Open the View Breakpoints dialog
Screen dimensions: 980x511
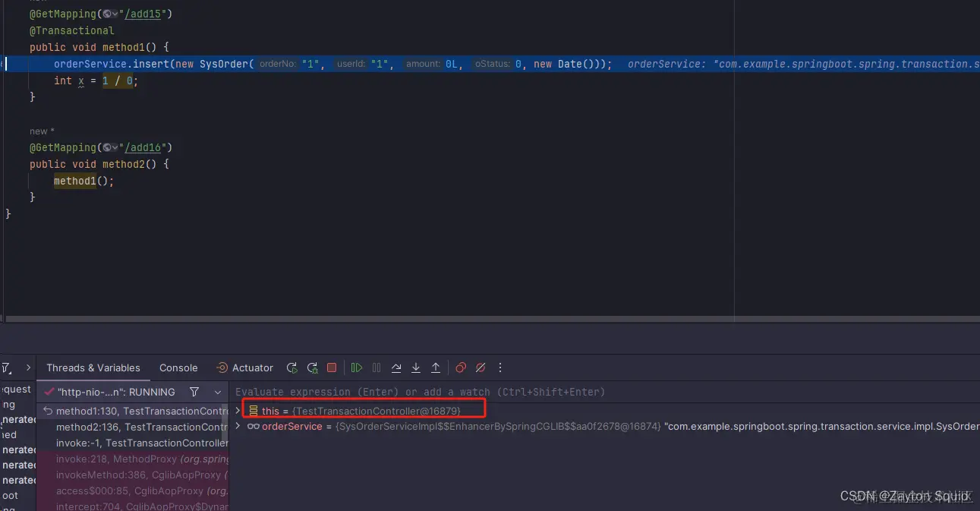pyautogui.click(x=461, y=367)
